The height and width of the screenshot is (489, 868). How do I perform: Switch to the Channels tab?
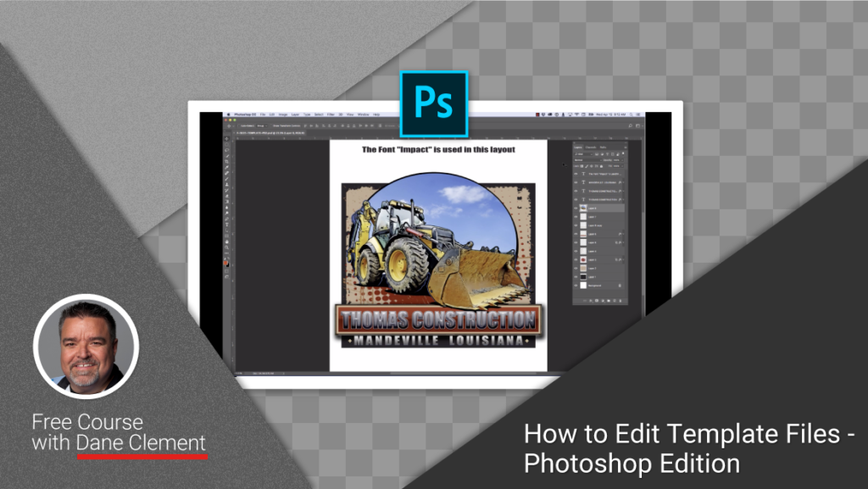(591, 146)
